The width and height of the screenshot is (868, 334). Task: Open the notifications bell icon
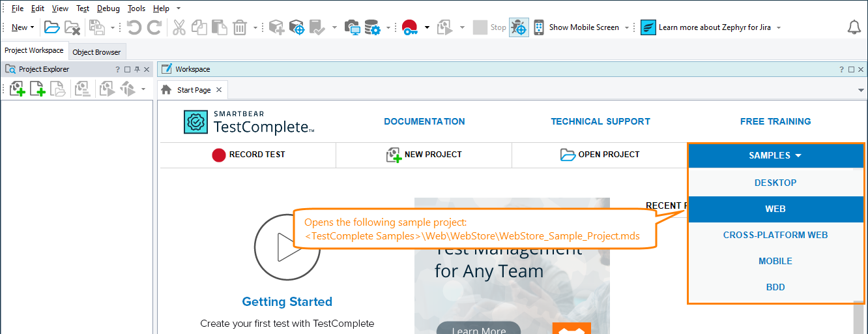click(854, 27)
